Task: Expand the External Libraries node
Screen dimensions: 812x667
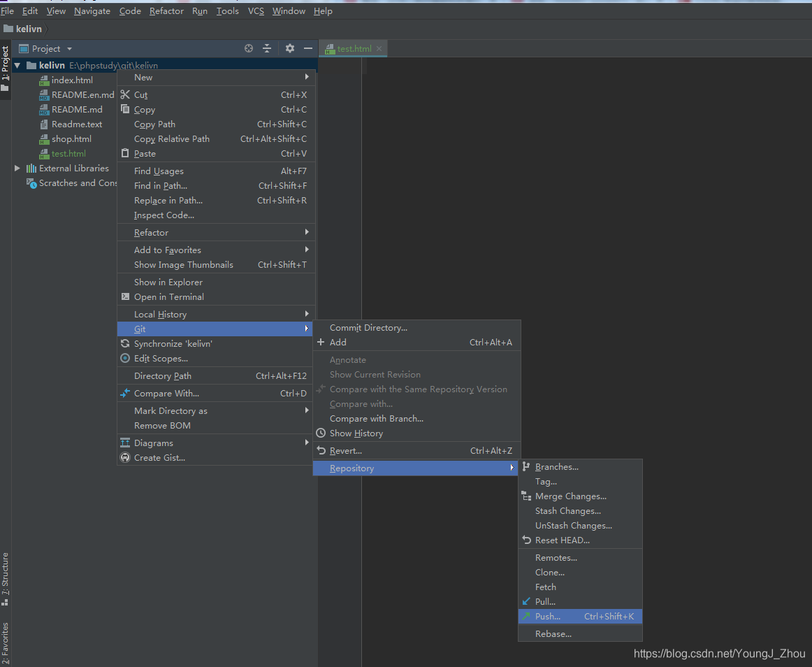Action: [17, 168]
